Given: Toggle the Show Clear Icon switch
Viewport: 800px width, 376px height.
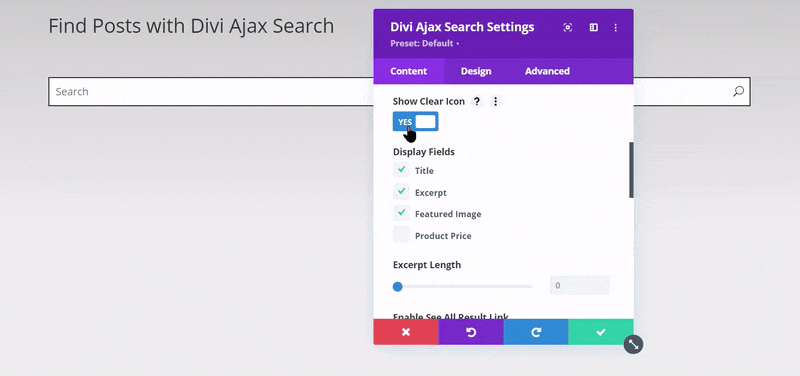Looking at the screenshot, I should 415,121.
